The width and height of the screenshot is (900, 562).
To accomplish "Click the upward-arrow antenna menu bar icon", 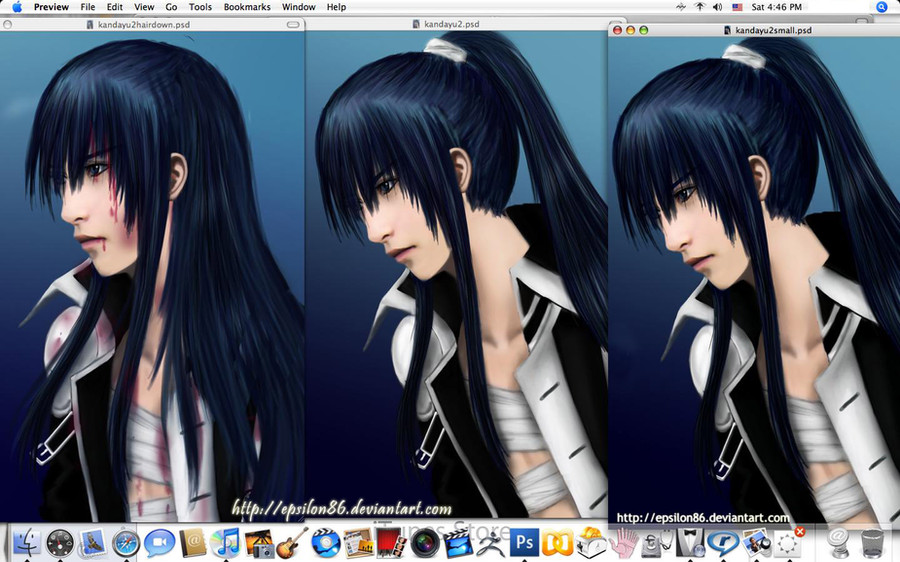I will pyautogui.click(x=700, y=7).
